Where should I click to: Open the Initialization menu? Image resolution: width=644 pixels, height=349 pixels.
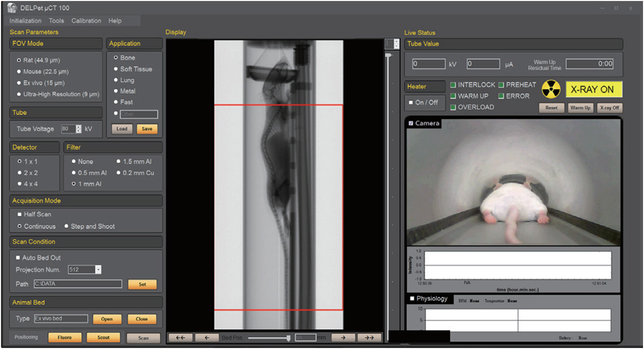pyautogui.click(x=25, y=21)
